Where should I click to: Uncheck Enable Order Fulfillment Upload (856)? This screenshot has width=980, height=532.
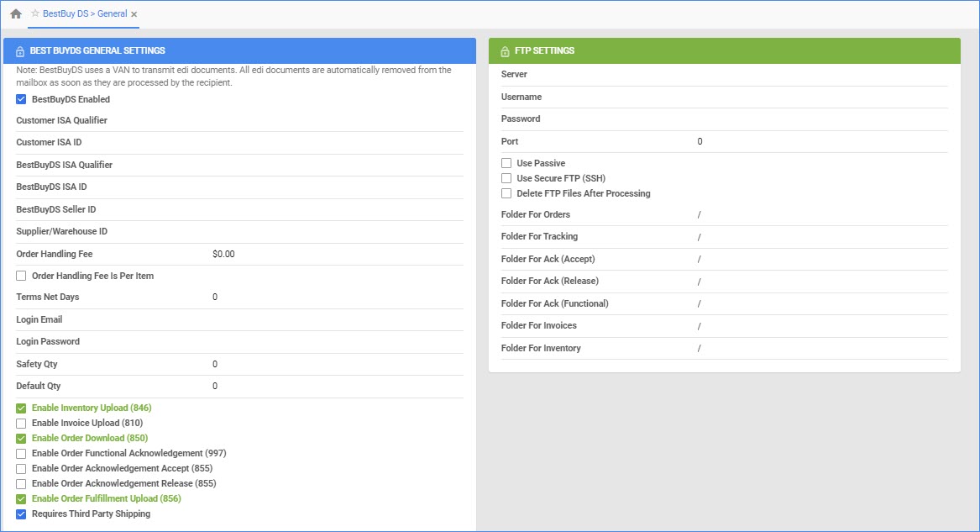[21, 499]
